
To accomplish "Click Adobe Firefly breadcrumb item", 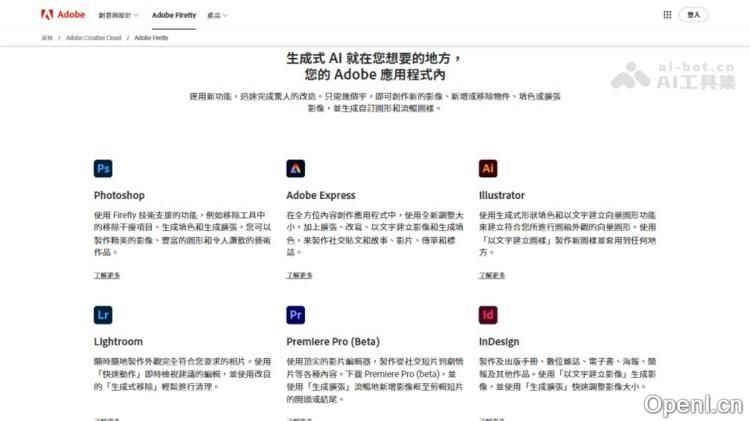I will coord(151,38).
